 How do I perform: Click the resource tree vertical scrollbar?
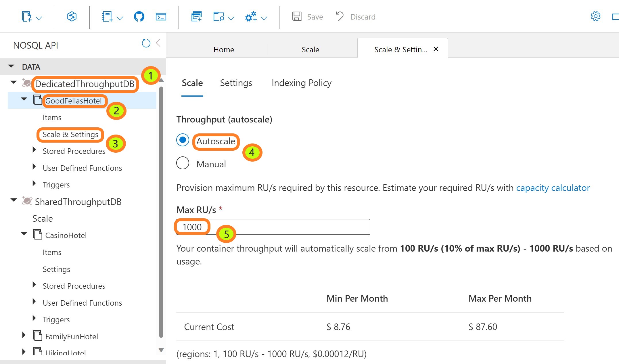point(161,213)
